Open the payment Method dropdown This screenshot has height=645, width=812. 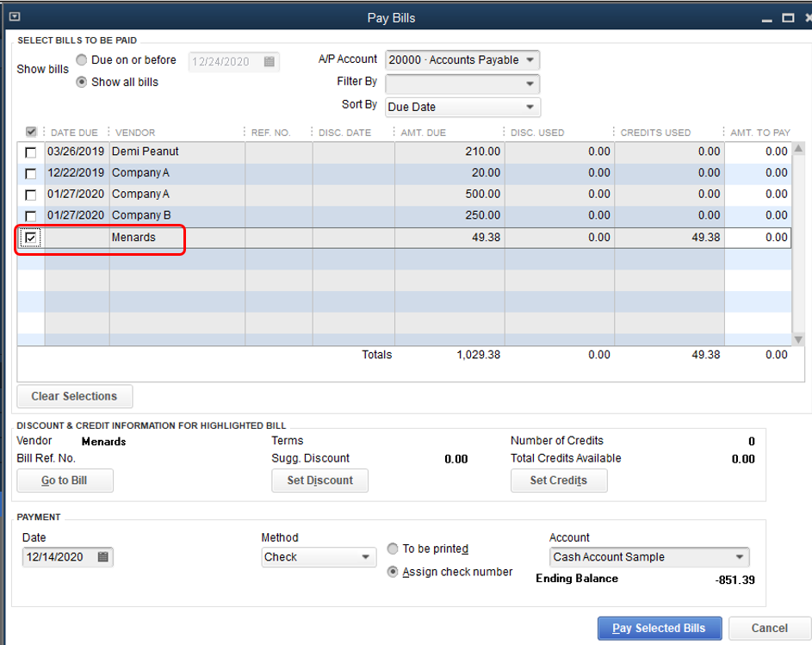[319, 557]
